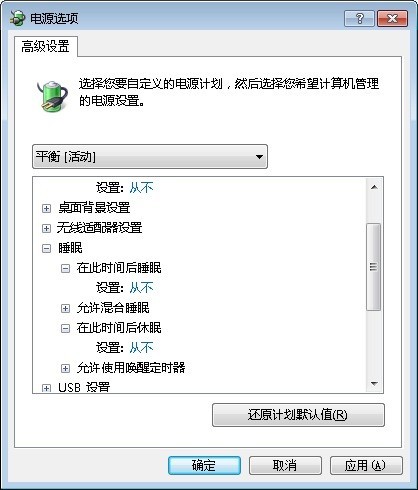Image resolution: width=418 pixels, height=490 pixels.
Task: Expand 允许混合睡眠 option
Action: tap(65, 308)
